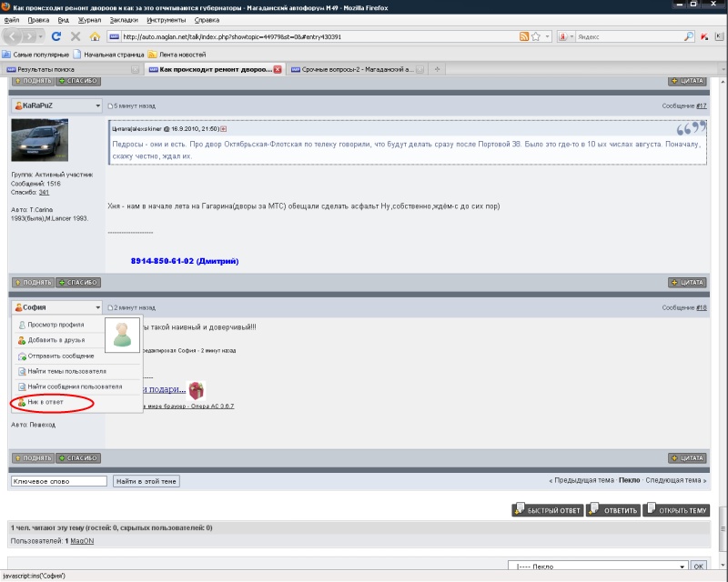
Task: Expand the KaRaPuZ user dropdown
Action: point(97,105)
